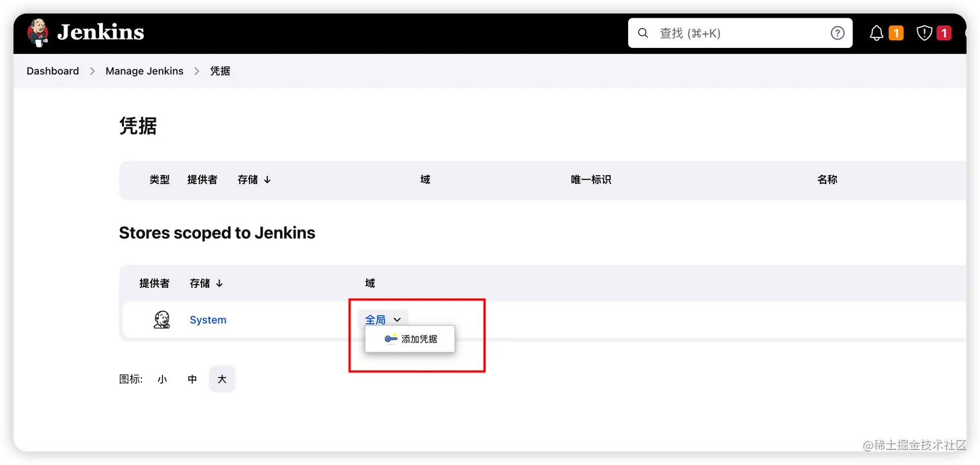
Task: Click chevron after Dashboard breadcrumb
Action: click(92, 71)
